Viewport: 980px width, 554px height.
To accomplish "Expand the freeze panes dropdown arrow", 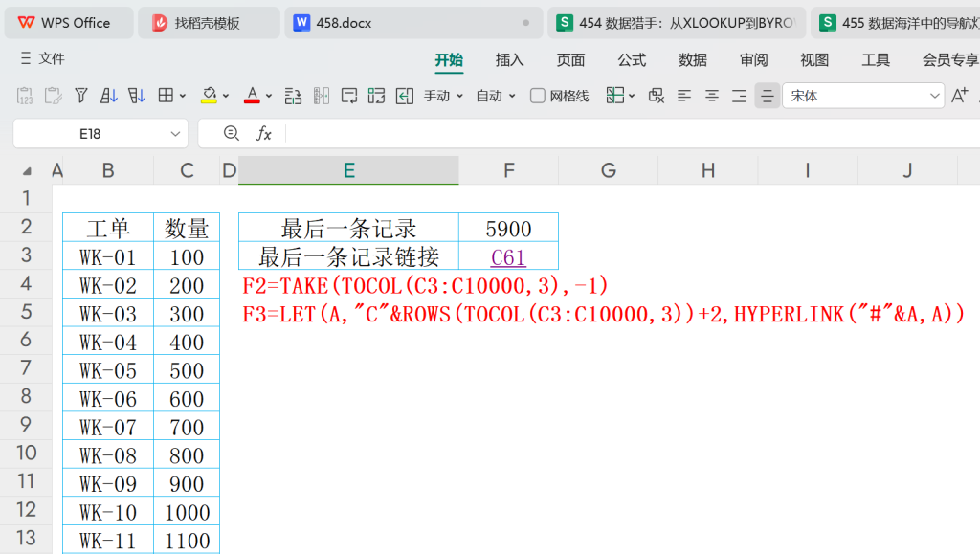I will click(632, 97).
